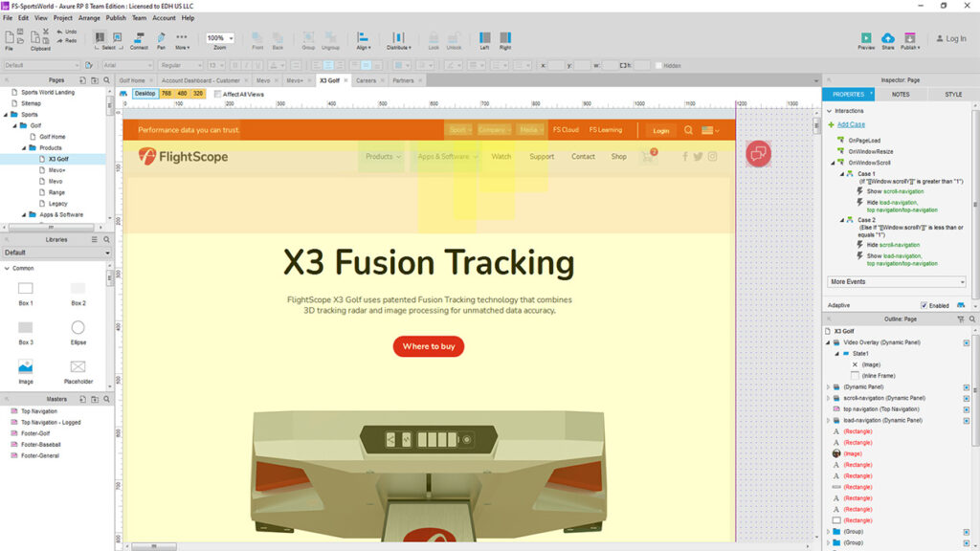Click the search icon in Libraries panel
Screen dimensions: 980x551
106,239
